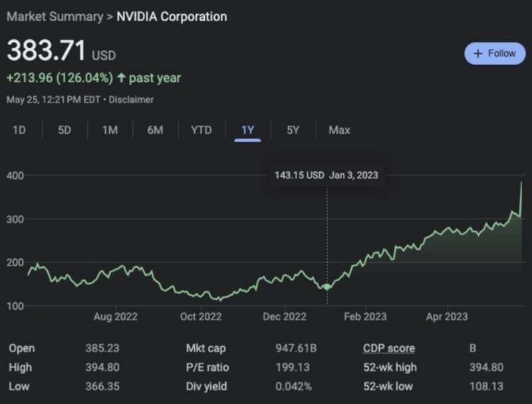Click the NVIDIA Corporation title
The width and height of the screenshot is (532, 404).
(172, 17)
